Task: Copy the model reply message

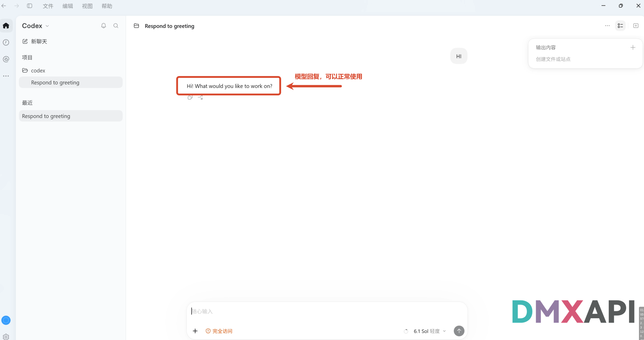Action: 190,97
